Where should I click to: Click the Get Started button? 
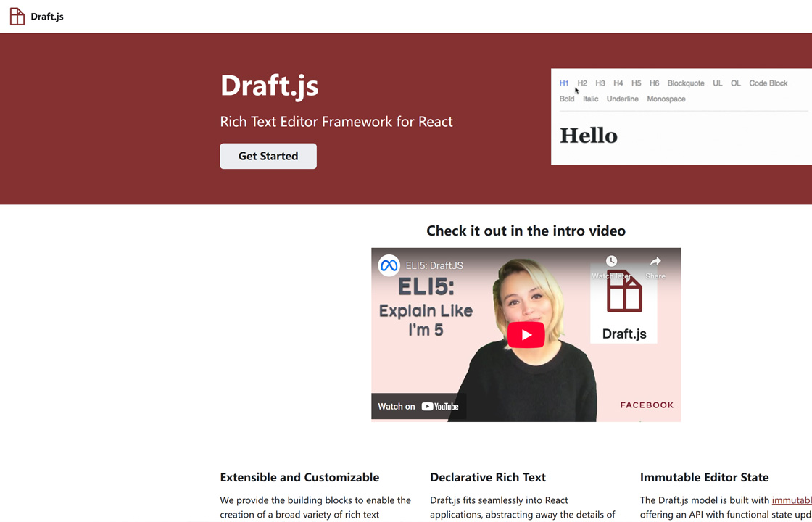(268, 156)
